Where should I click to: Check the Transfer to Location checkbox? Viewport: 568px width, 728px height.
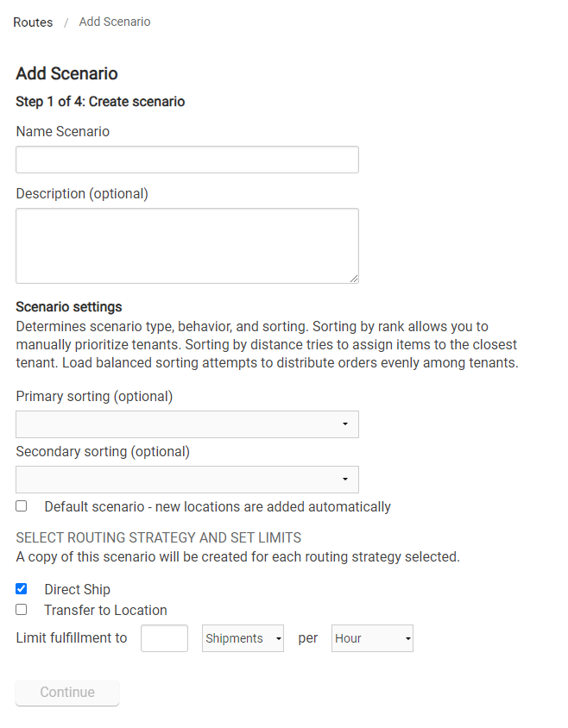point(21,610)
